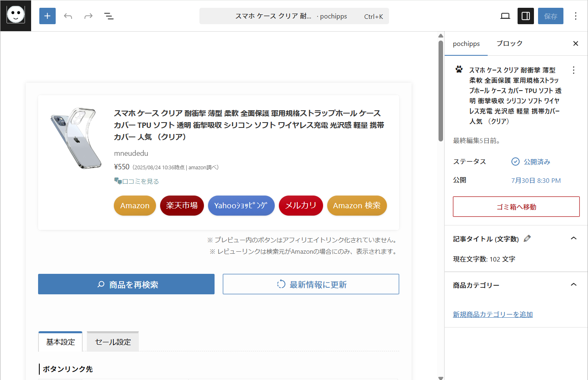This screenshot has width=588, height=380.
Task: Click the product title text
Action: coord(249,125)
